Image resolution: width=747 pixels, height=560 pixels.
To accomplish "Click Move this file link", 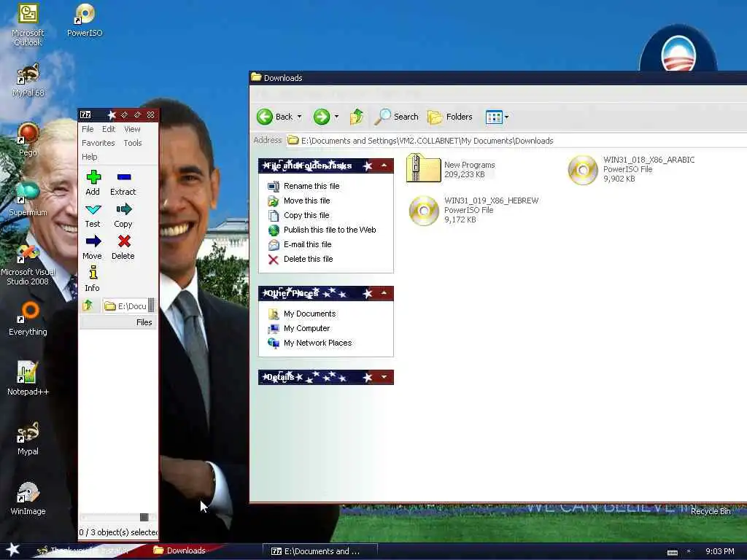I will [307, 201].
